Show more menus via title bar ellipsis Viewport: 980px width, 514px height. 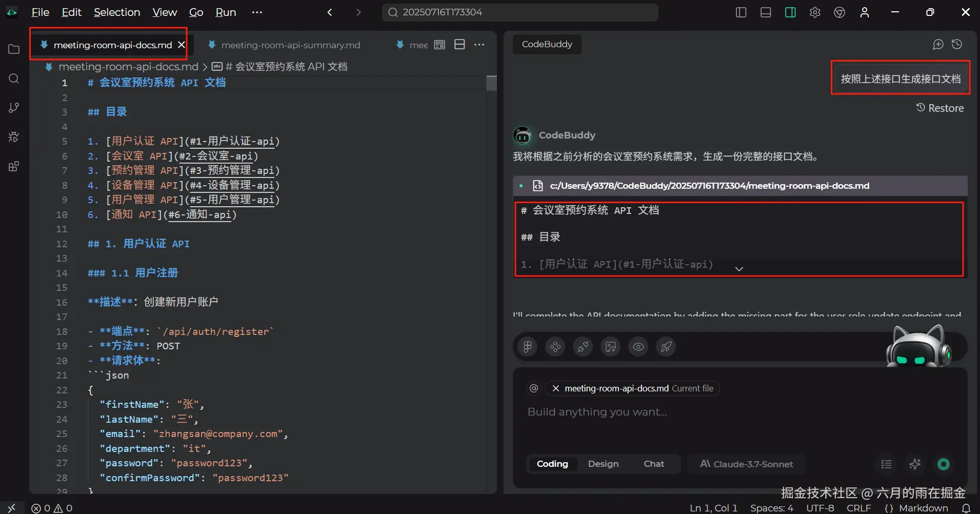coord(257,12)
